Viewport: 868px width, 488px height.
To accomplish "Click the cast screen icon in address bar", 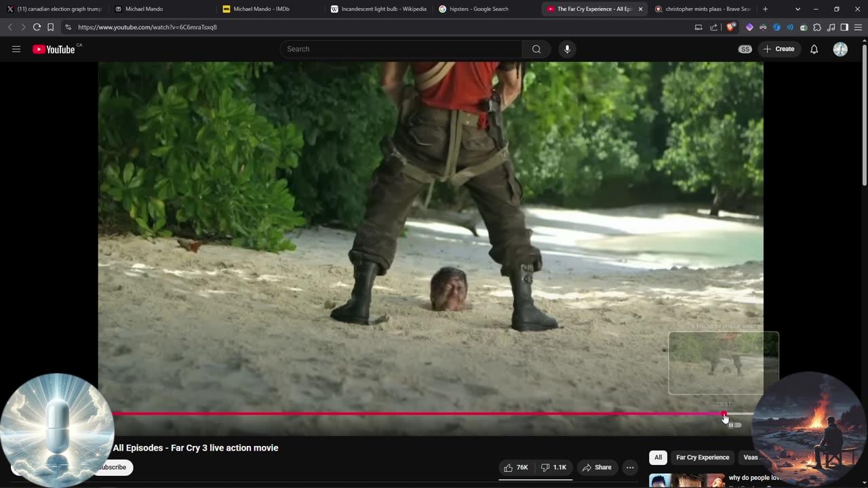I will coord(698,27).
